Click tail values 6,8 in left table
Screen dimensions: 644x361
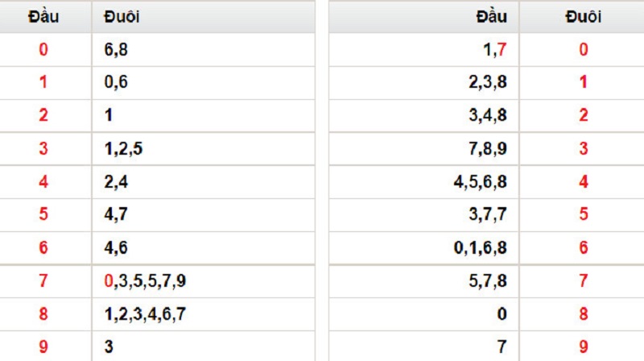pyautogui.click(x=116, y=50)
